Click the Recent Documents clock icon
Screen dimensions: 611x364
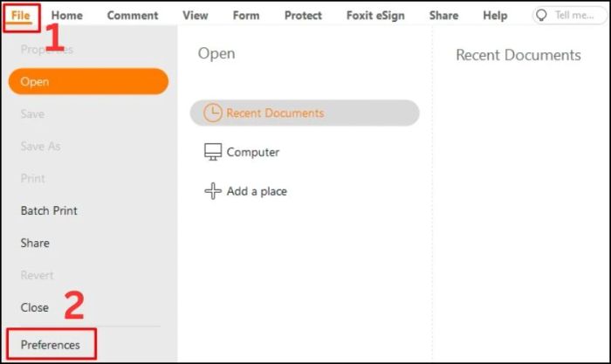point(213,113)
